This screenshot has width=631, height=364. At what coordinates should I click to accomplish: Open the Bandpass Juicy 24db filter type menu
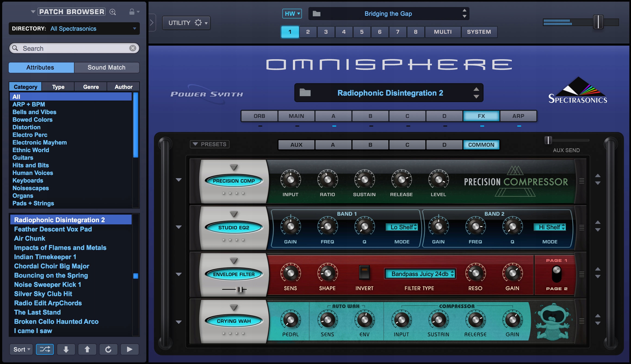pyautogui.click(x=420, y=274)
